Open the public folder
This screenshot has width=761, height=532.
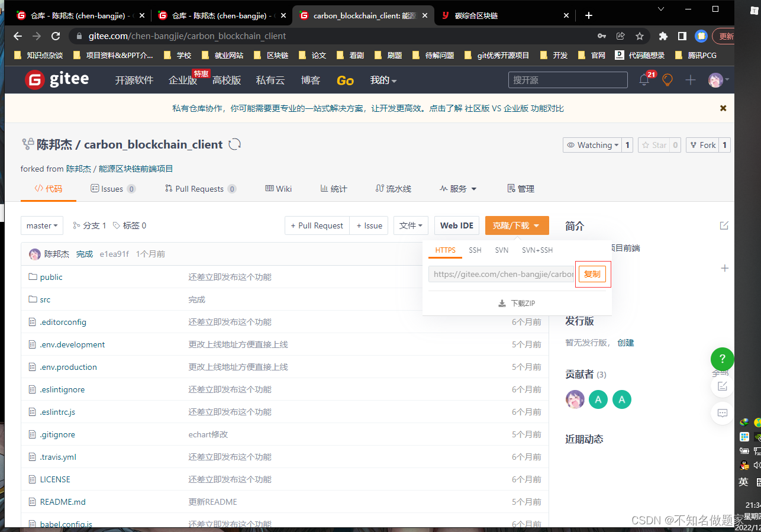[51, 277]
